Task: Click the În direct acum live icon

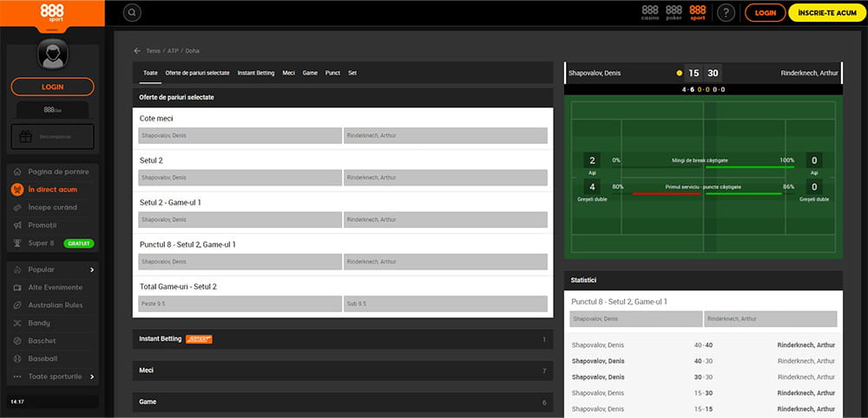Action: tap(17, 190)
